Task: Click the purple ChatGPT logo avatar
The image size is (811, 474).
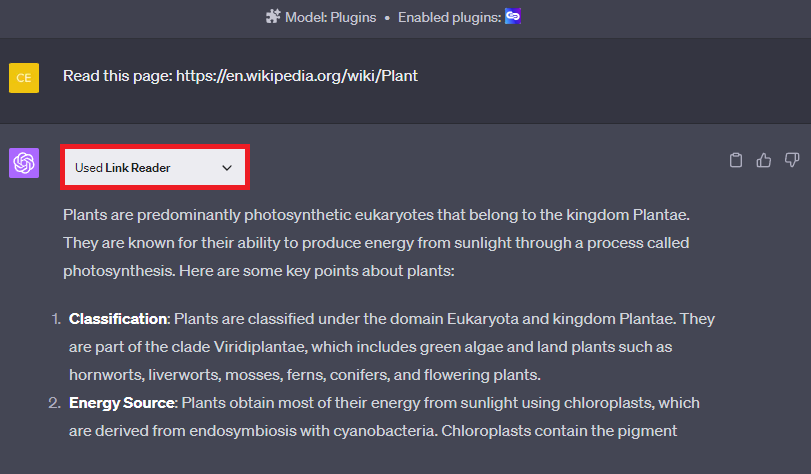Action: point(24,163)
